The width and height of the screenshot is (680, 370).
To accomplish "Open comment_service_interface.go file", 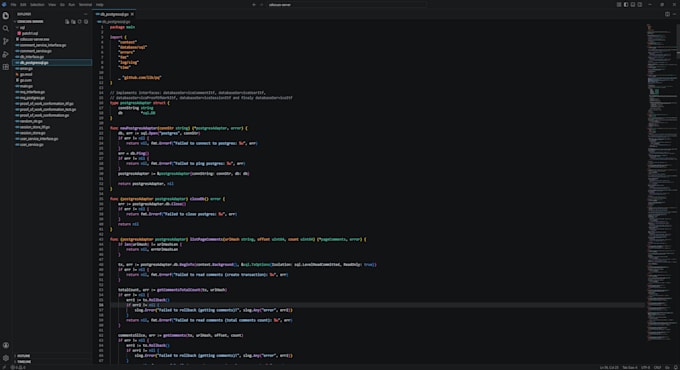I will pyautogui.click(x=43, y=45).
